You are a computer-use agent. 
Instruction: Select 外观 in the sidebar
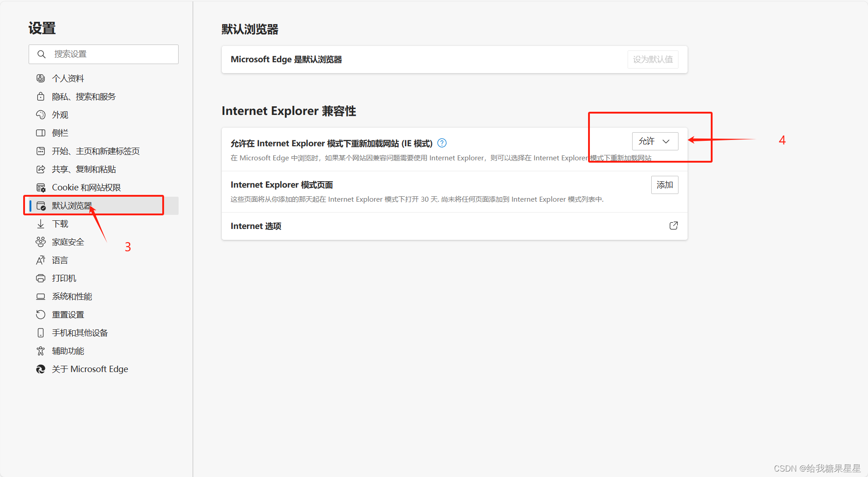coord(104,114)
